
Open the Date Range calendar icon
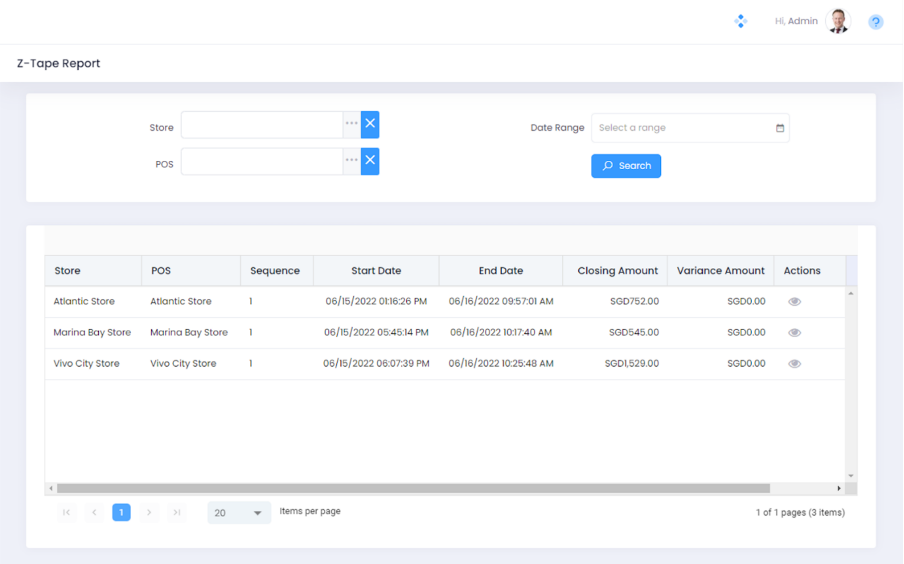point(780,128)
